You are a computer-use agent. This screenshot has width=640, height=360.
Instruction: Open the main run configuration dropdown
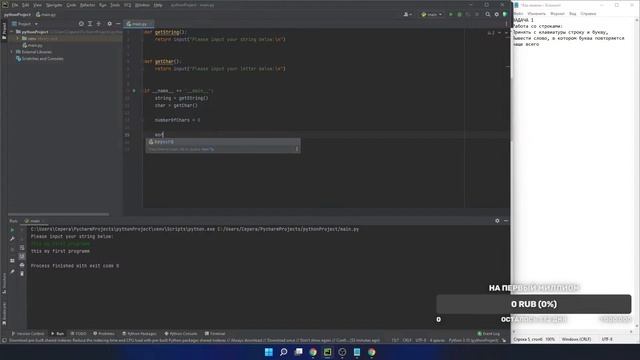(x=431, y=14)
